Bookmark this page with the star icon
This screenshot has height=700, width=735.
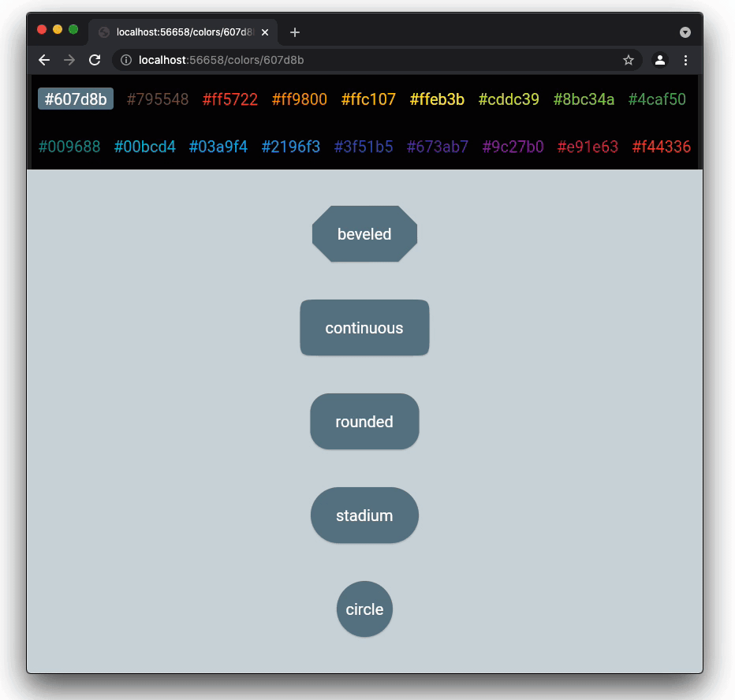point(628,60)
